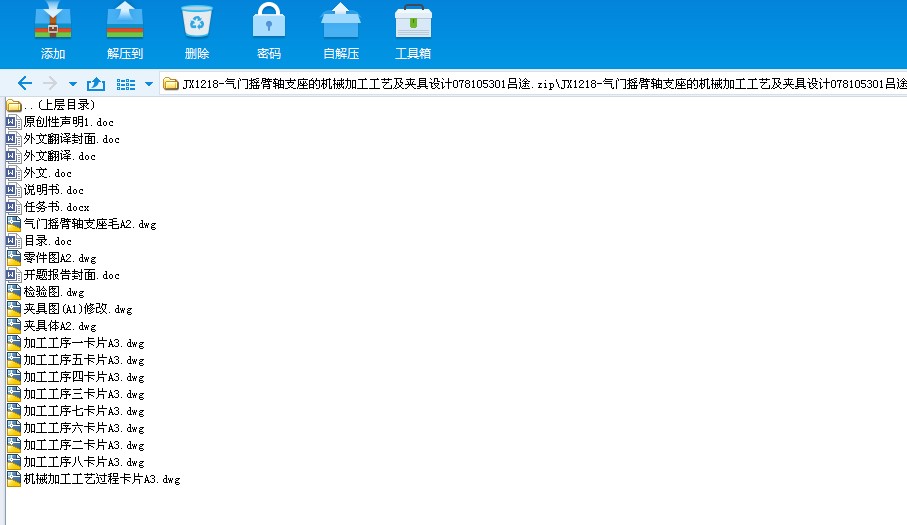Go forward with the right arrow
This screenshot has width=907, height=525.
50,84
